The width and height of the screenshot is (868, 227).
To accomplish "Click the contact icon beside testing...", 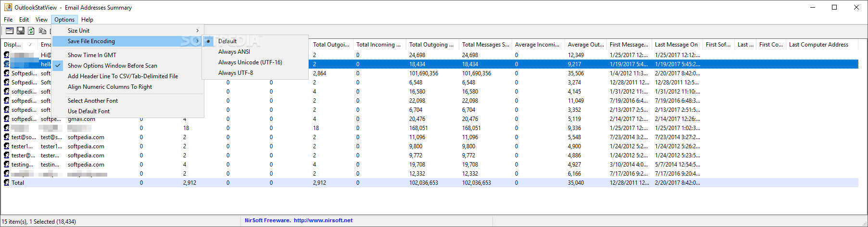I will (x=7, y=165).
